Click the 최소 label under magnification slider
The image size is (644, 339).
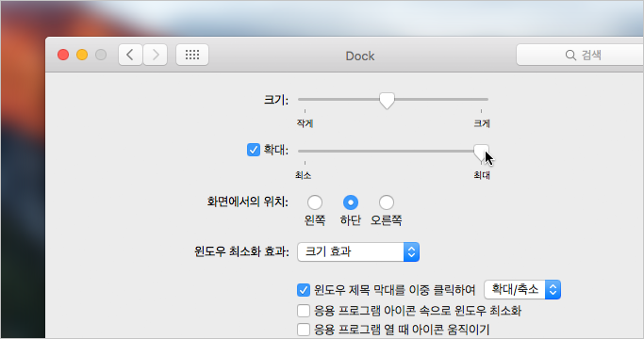coord(303,175)
